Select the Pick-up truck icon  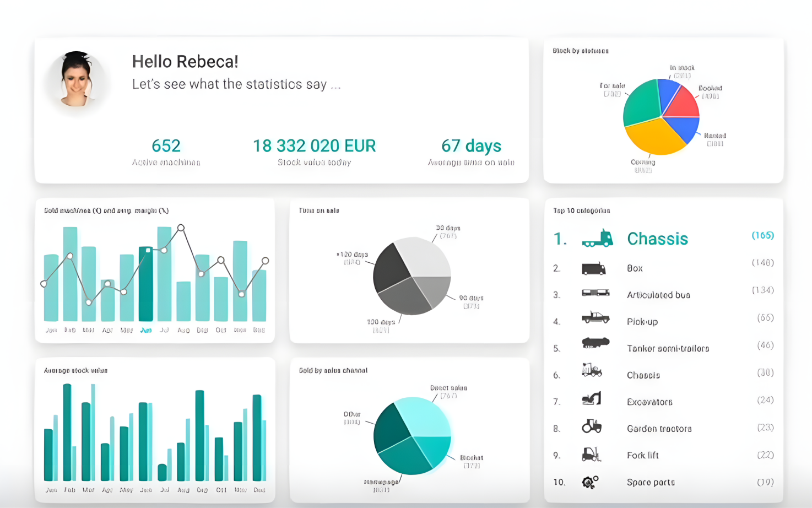click(595, 318)
